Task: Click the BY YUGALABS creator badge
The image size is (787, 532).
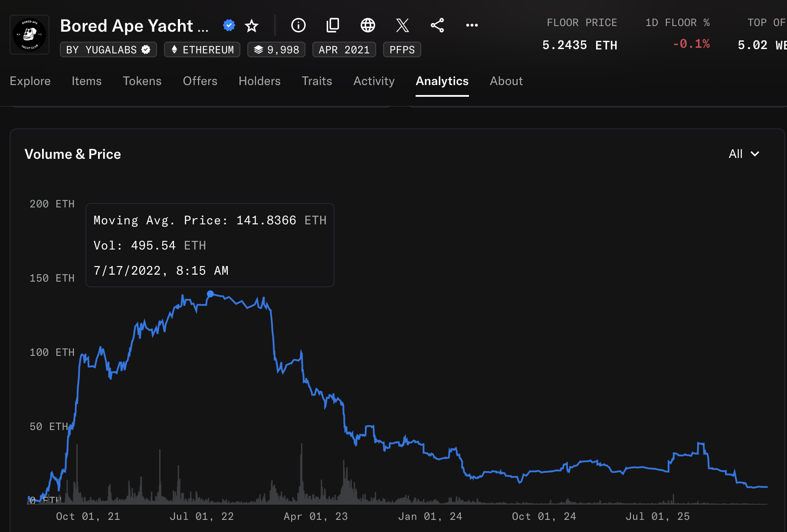Action: [x=108, y=49]
